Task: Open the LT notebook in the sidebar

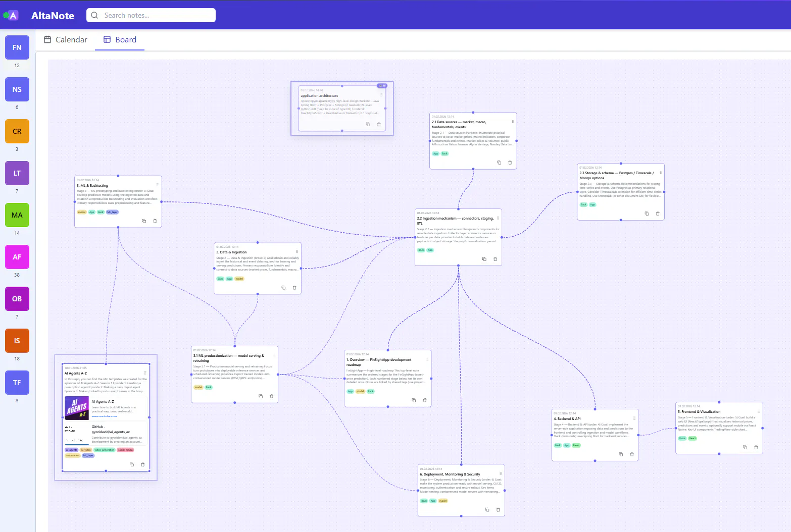Action: [x=17, y=173]
